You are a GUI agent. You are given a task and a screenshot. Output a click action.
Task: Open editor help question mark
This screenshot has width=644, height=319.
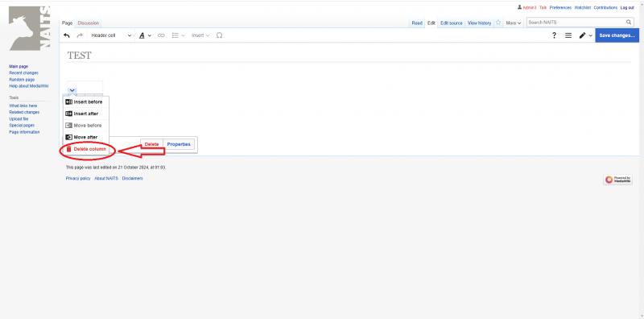pos(554,35)
